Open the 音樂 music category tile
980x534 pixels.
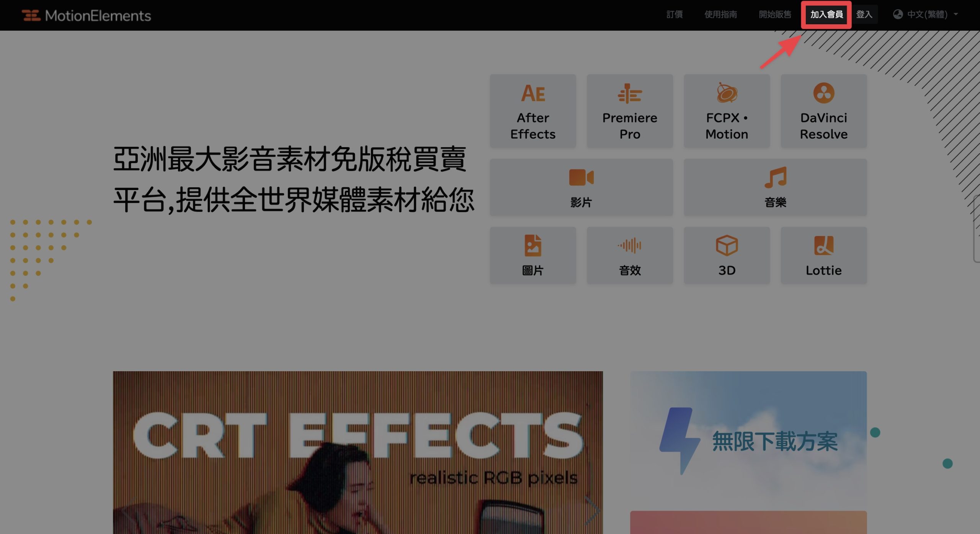tap(775, 187)
